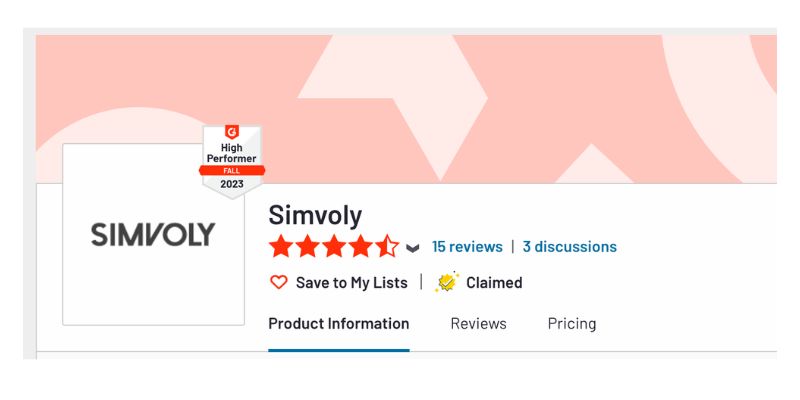Click the first rating star
The height and width of the screenshot is (400, 800).
281,246
